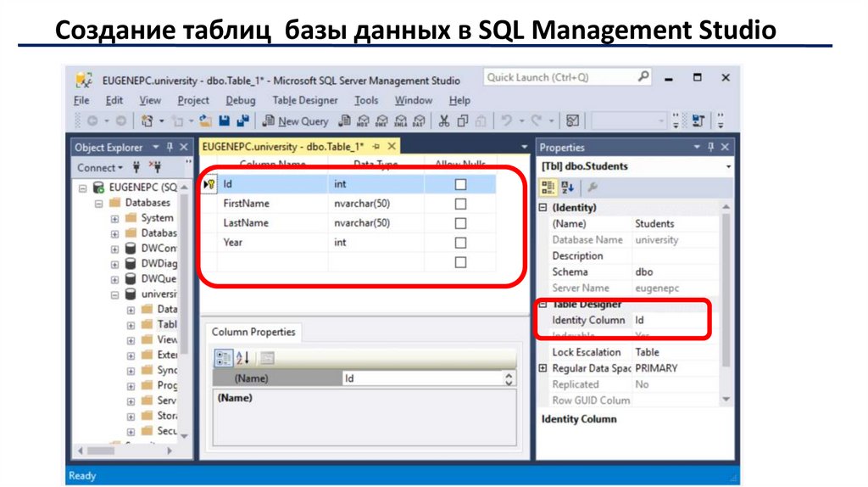The height and width of the screenshot is (487, 868).
Task: Open the [Tbl] dbo.Students object dropdown
Action: coord(728,166)
